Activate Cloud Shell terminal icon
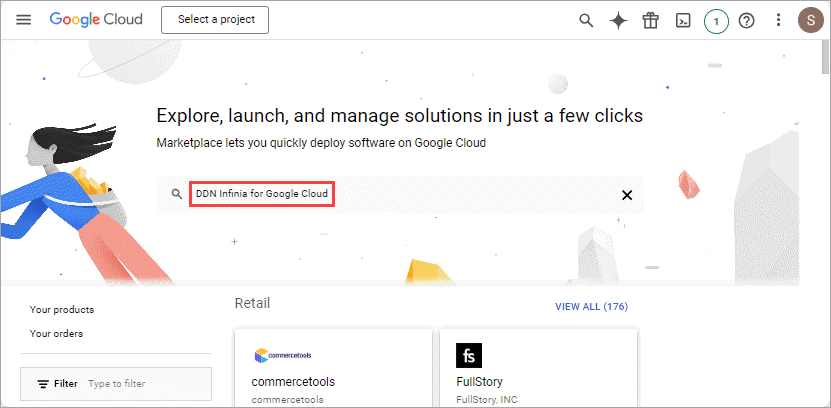 (x=683, y=21)
